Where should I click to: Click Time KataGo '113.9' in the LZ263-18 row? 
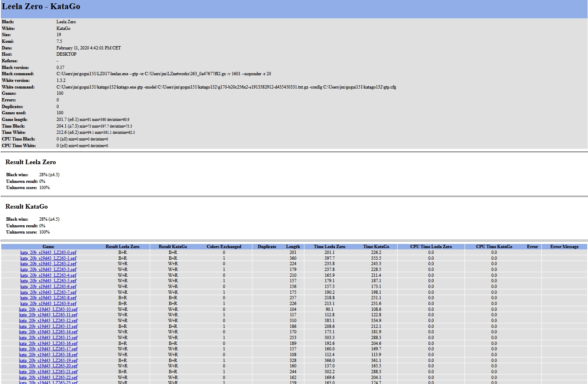tap(376, 354)
